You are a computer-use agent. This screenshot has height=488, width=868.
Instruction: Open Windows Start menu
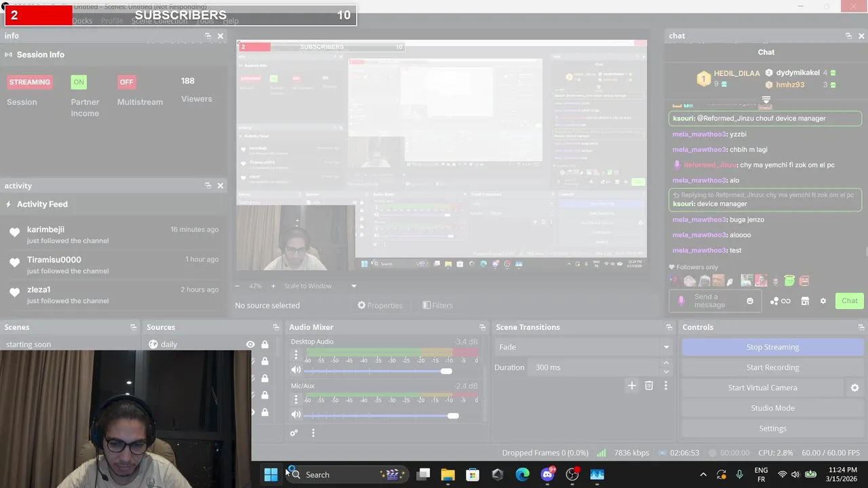(271, 474)
